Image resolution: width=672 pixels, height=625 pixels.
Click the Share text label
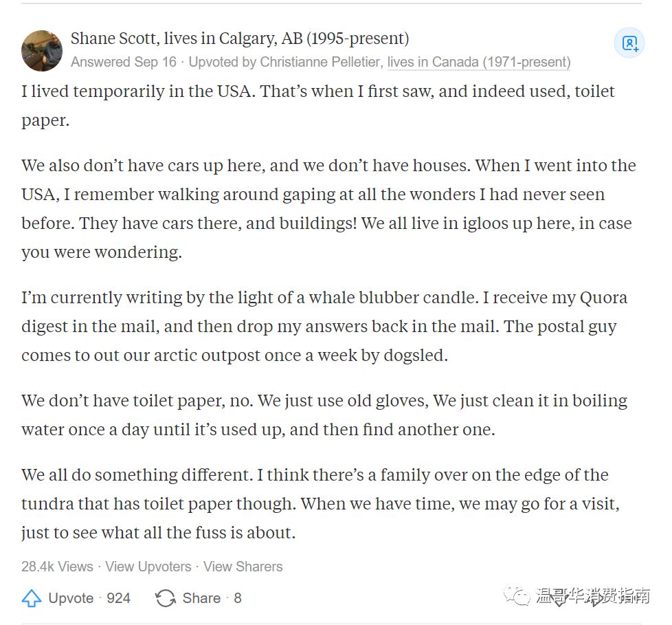click(201, 598)
